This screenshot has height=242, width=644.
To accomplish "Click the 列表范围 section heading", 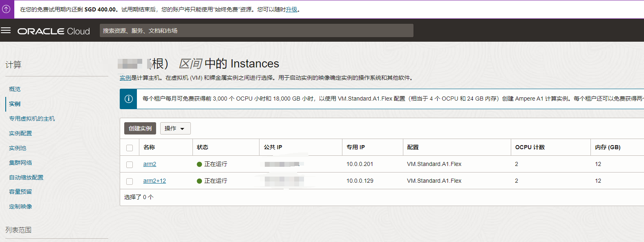I will (18, 230).
